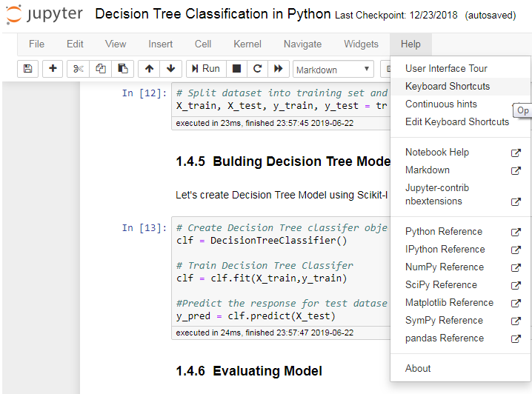Click About in the Help menu
This screenshot has height=394, width=532.
[x=418, y=369]
